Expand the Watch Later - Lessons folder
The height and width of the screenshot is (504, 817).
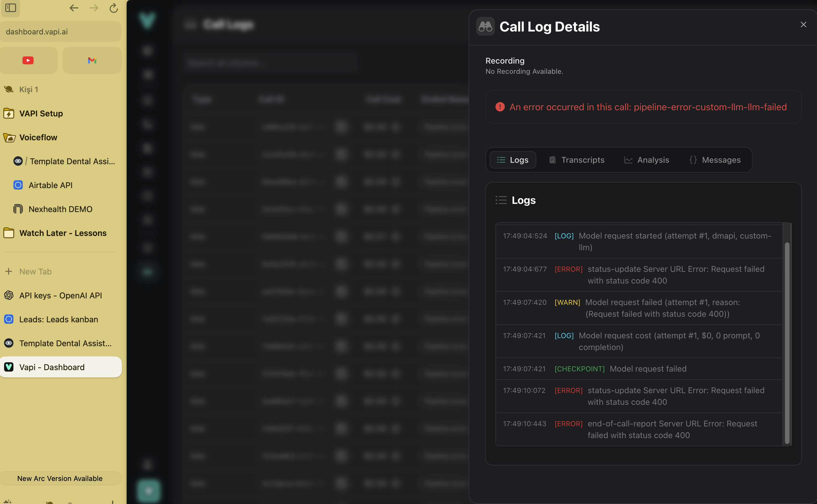point(63,233)
